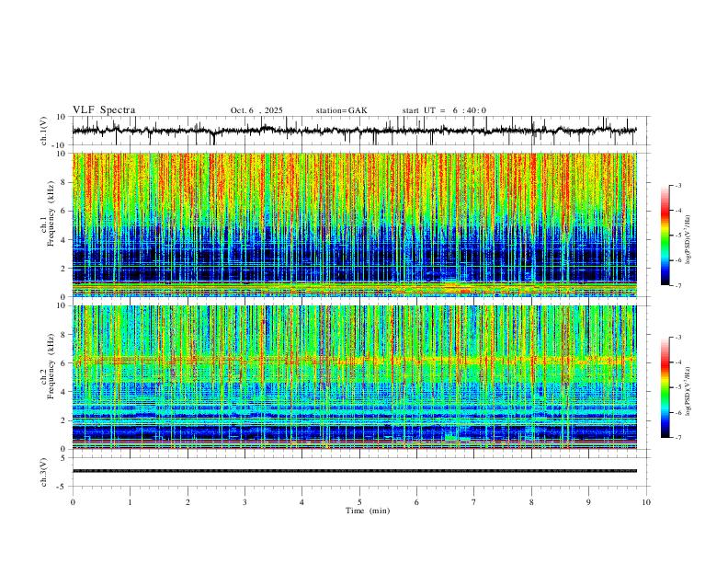
Task: Click the 'station=GAK' label
Action: (341, 110)
